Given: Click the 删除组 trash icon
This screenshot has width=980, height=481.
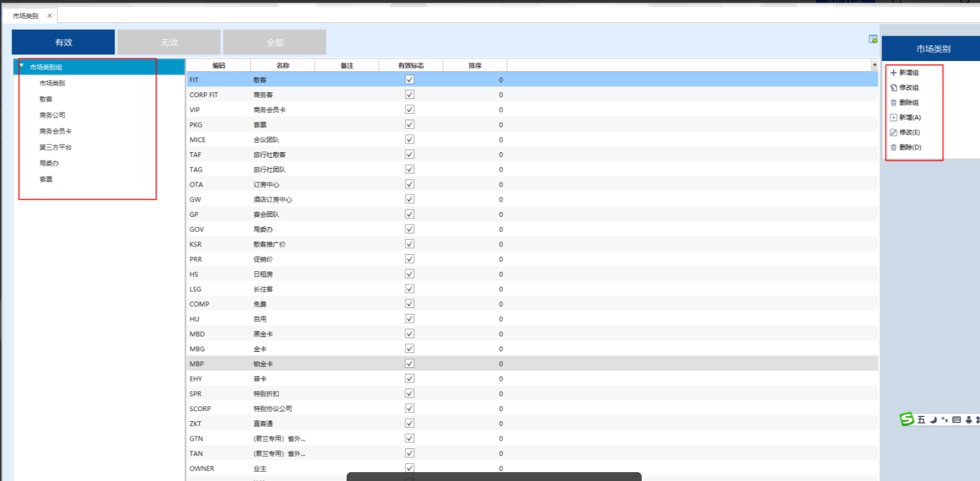Looking at the screenshot, I should (x=893, y=102).
